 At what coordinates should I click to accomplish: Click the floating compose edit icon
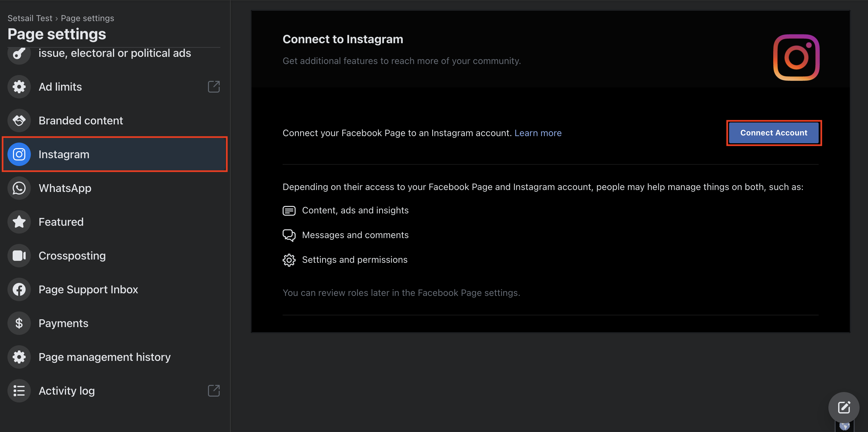tap(844, 407)
